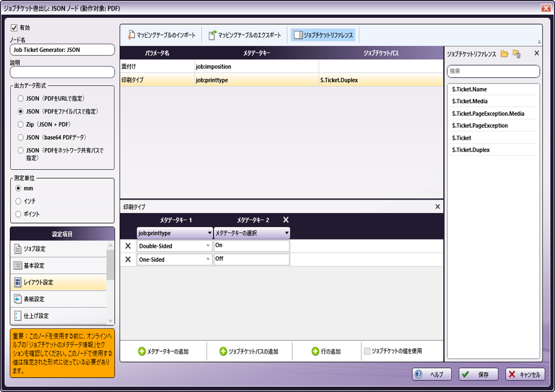Screen dimensions: 555x392
Task: Click the green plus for 行の追加
Action: pyautogui.click(x=315, y=351)
